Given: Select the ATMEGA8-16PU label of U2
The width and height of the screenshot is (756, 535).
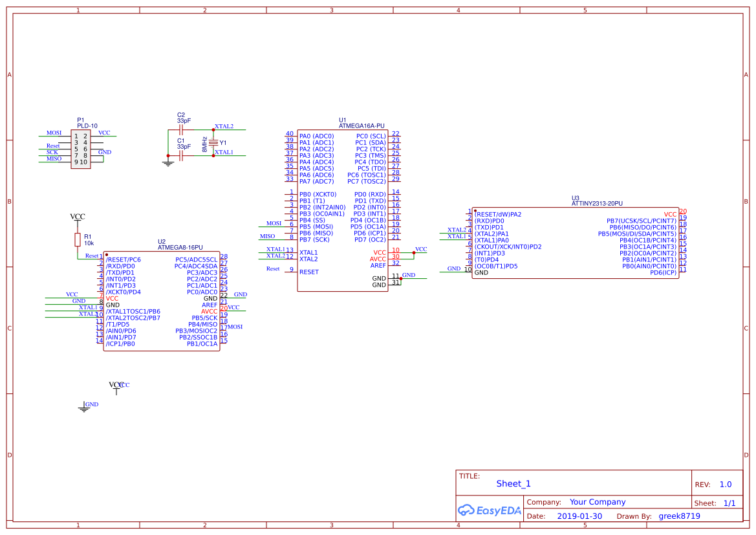Looking at the screenshot, I should [180, 248].
